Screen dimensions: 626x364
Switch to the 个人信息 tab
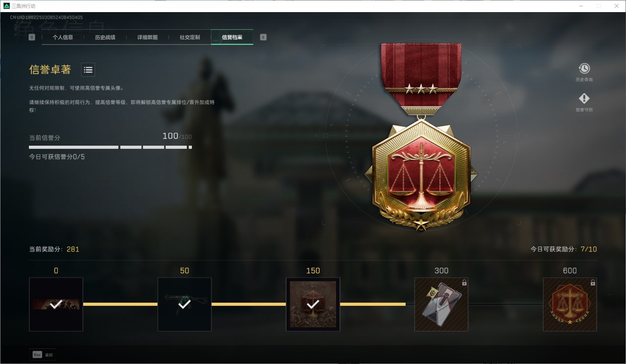tap(63, 37)
